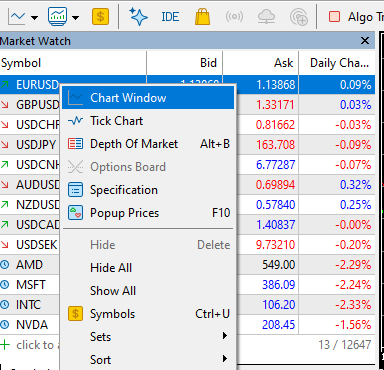Viewport: 384px width, 370px height.
Task: Click the monitor chart icon in toolbar
Action: click(57, 16)
